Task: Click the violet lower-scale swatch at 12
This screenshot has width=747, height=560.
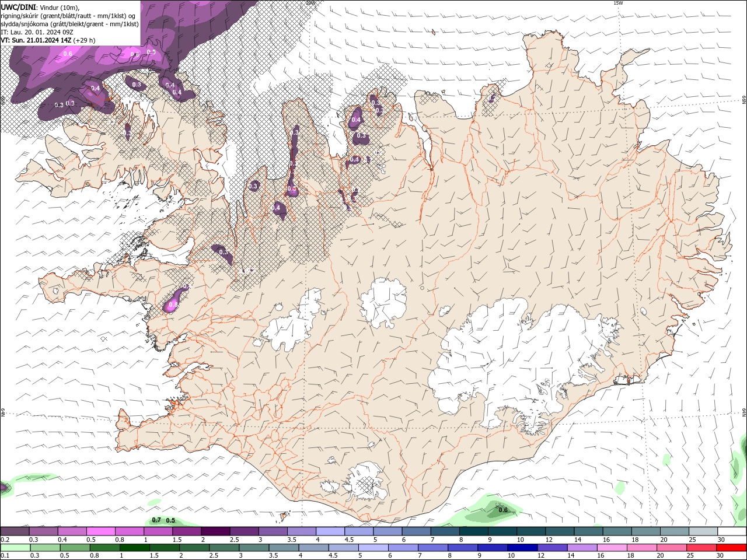Action: [551, 548]
